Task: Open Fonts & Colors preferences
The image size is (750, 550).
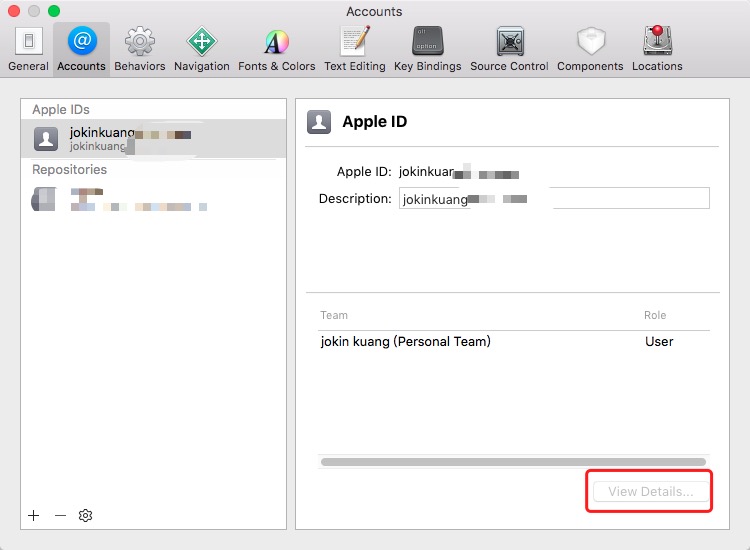Action: [x=276, y=49]
